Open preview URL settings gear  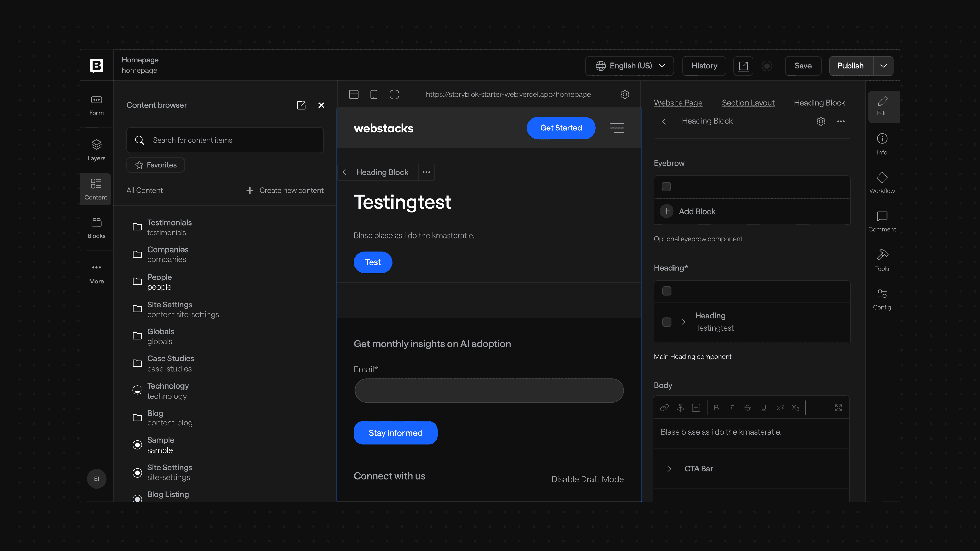[x=625, y=94]
